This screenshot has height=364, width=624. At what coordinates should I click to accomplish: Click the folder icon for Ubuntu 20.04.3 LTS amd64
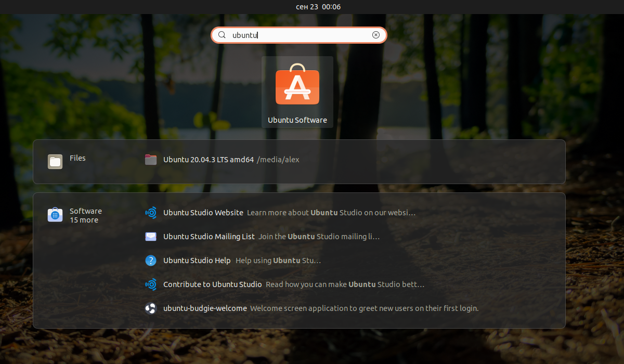click(151, 160)
